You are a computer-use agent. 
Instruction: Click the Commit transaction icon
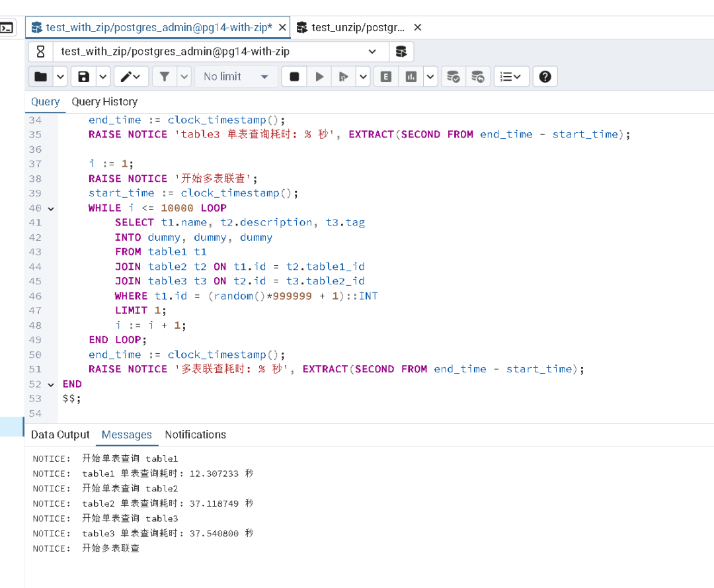(x=454, y=76)
